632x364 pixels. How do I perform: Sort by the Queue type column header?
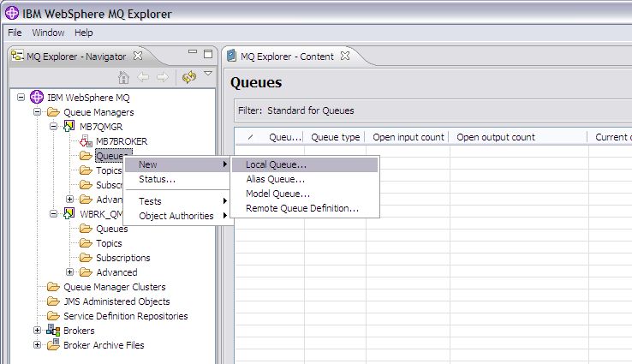tap(335, 137)
